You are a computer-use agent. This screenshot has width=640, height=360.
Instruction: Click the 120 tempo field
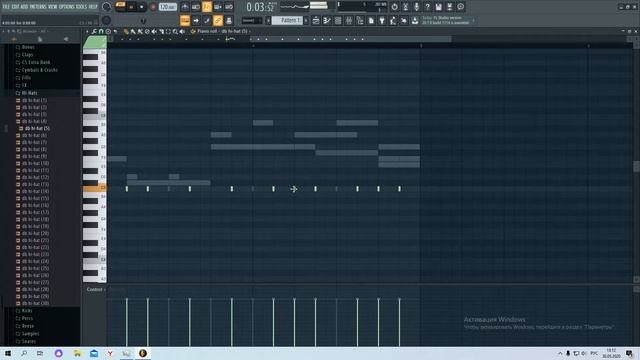pyautogui.click(x=168, y=7)
